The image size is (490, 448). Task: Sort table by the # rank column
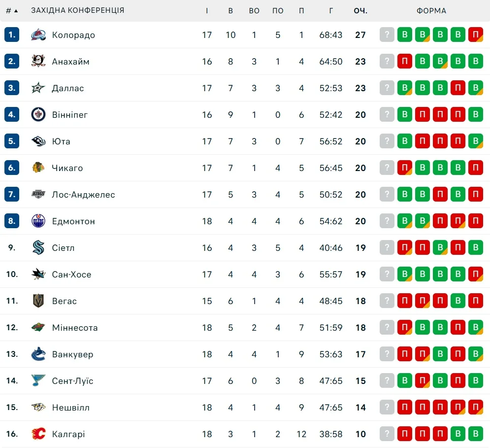[12, 10]
